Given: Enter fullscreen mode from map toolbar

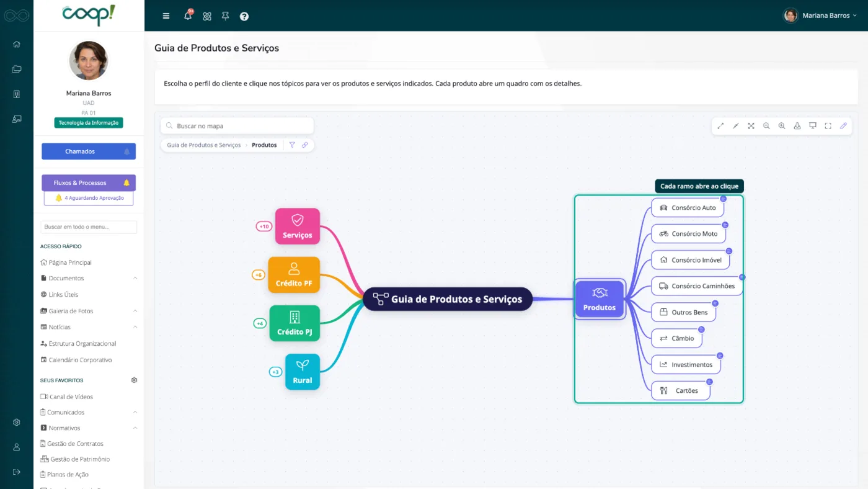Looking at the screenshot, I should 828,126.
